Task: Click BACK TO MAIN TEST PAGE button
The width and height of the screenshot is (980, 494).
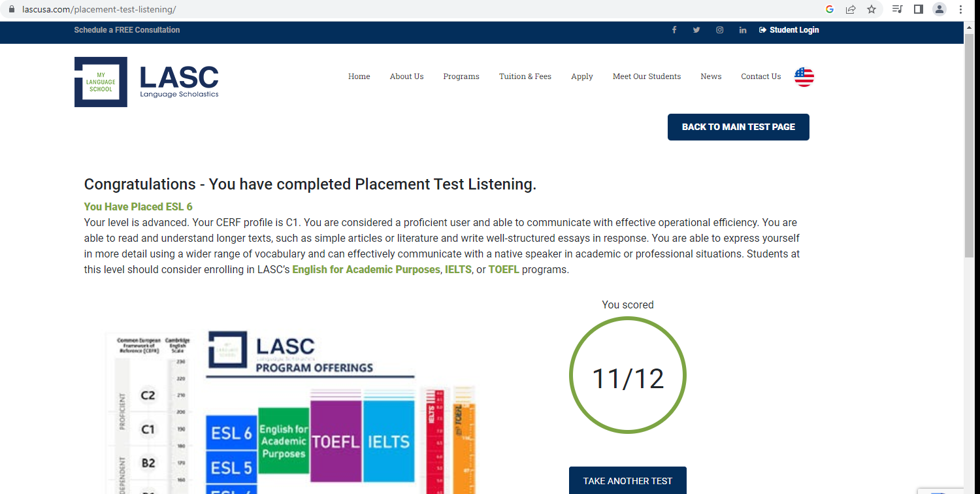Action: tap(738, 127)
